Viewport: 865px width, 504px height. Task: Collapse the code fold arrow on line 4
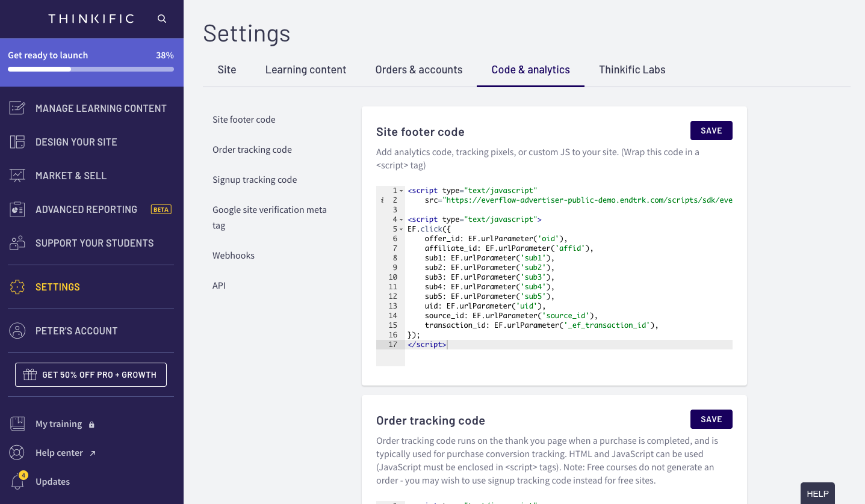tap(401, 220)
